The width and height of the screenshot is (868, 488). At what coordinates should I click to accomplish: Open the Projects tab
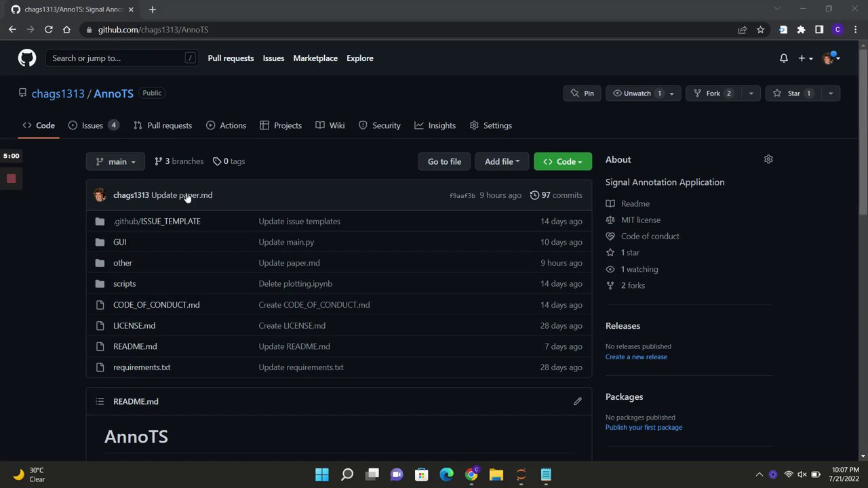tap(281, 125)
